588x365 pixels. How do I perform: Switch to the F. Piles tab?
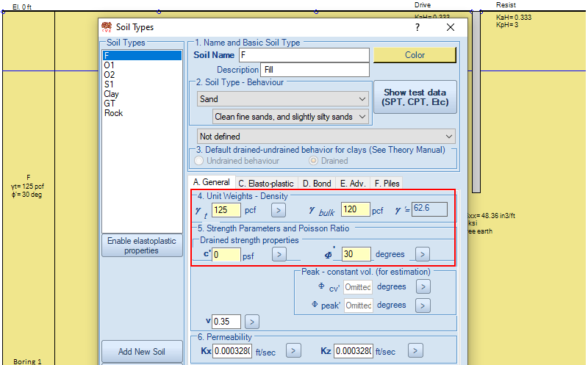pyautogui.click(x=387, y=184)
